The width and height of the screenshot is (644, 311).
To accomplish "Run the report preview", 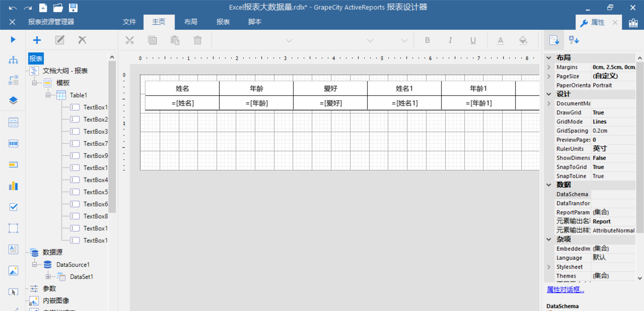I will [13, 39].
